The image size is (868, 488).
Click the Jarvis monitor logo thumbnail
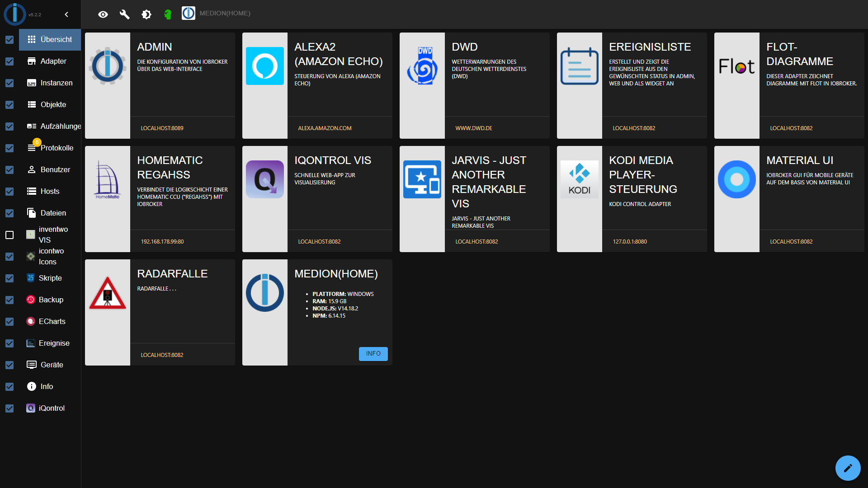[422, 179]
